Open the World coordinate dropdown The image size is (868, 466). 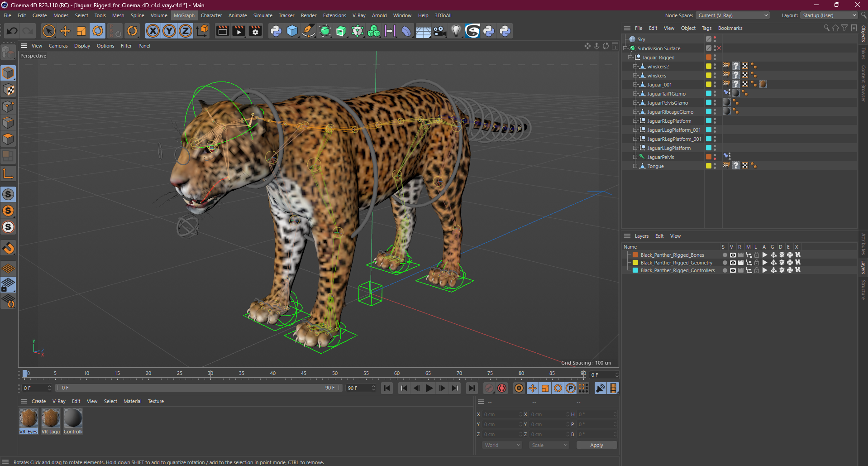502,445
